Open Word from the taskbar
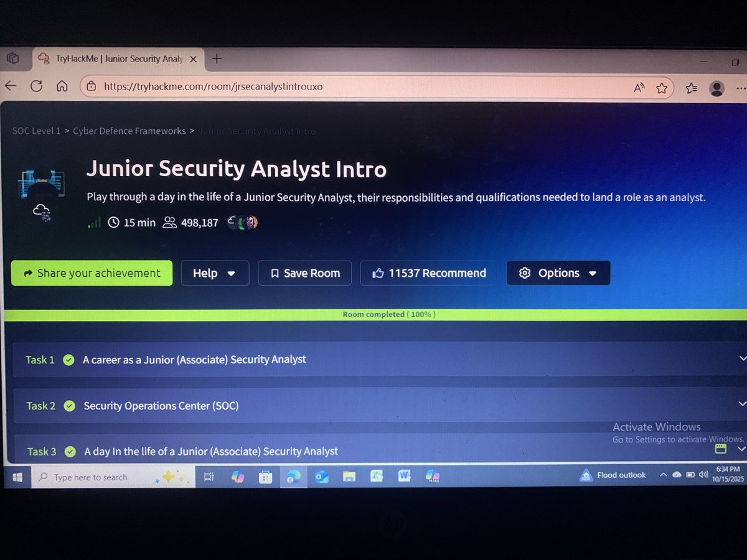This screenshot has height=560, width=747. (x=405, y=476)
